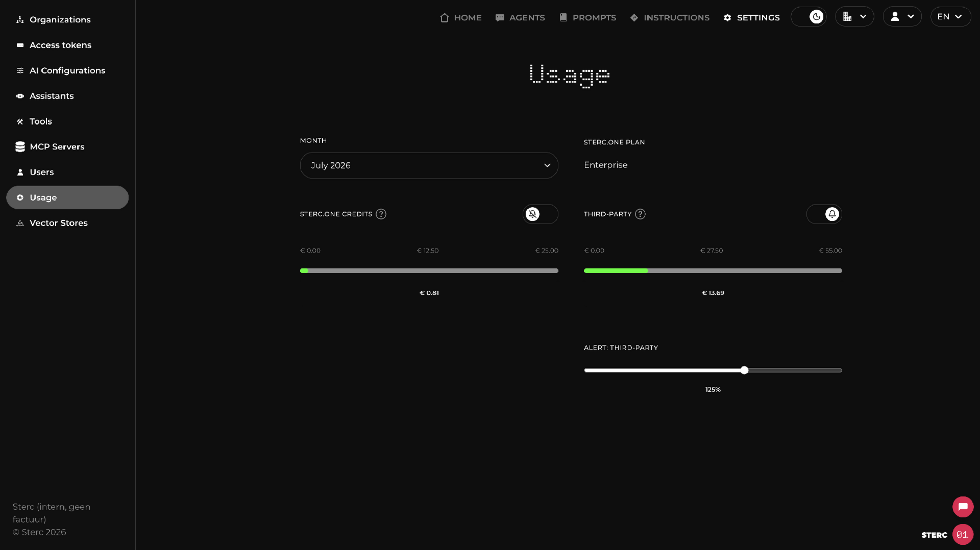The height and width of the screenshot is (550, 980).
Task: Open help for Sterc.one credits
Action: tap(381, 214)
